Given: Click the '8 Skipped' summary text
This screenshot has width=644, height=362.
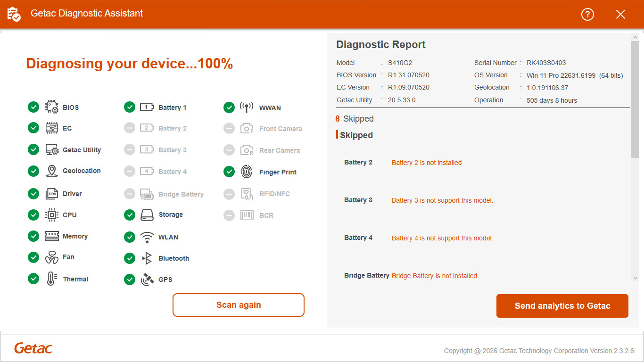Looking at the screenshot, I should pos(355,119).
